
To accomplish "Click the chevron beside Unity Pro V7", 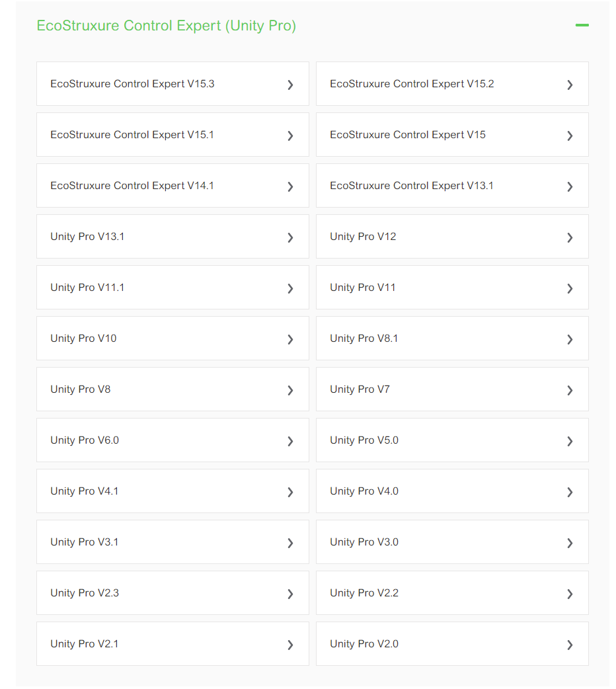I will click(x=570, y=390).
